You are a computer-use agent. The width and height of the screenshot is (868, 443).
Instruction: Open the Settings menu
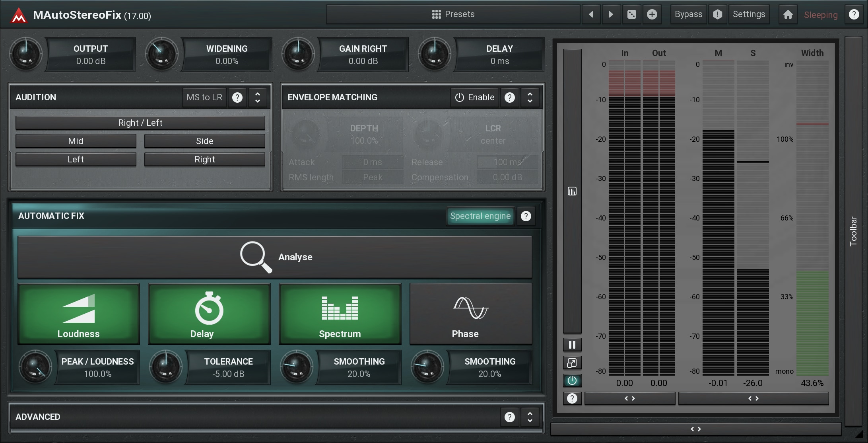point(749,15)
